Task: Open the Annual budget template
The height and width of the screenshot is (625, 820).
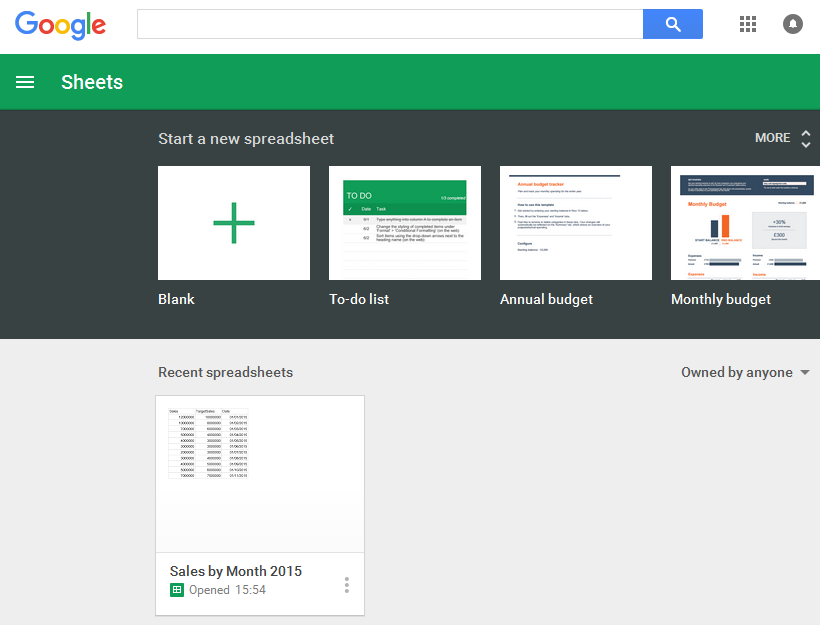Action: (x=575, y=222)
